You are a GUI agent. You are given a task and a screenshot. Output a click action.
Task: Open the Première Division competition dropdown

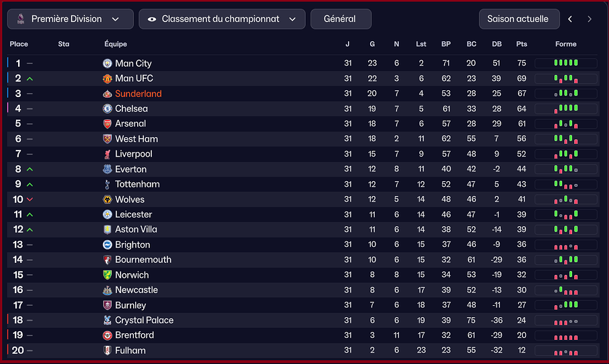pyautogui.click(x=70, y=19)
